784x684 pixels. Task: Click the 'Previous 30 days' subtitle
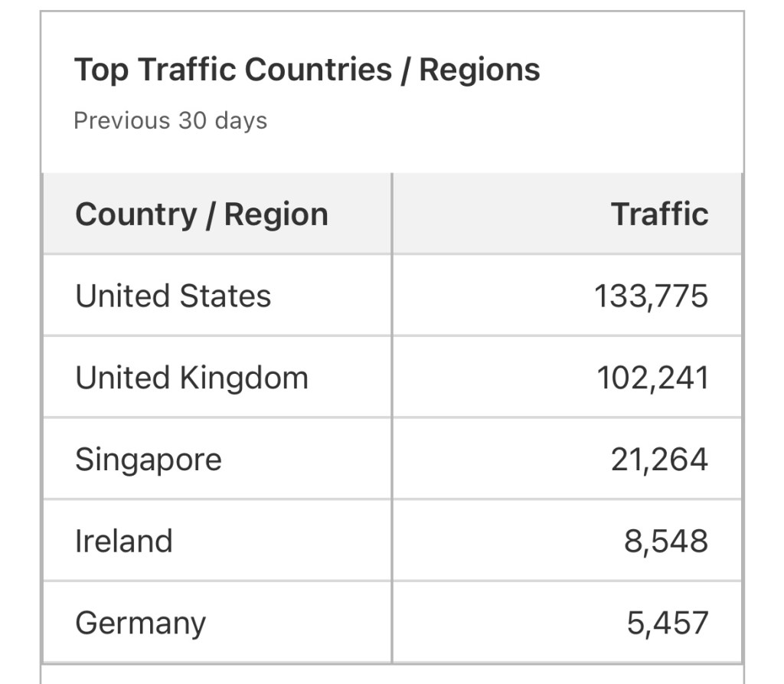pyautogui.click(x=170, y=121)
